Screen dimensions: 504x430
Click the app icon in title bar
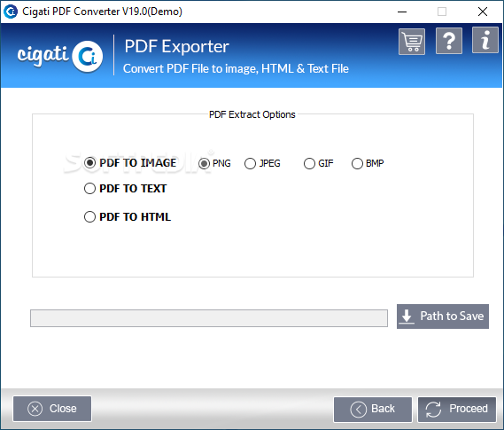pos(11,12)
